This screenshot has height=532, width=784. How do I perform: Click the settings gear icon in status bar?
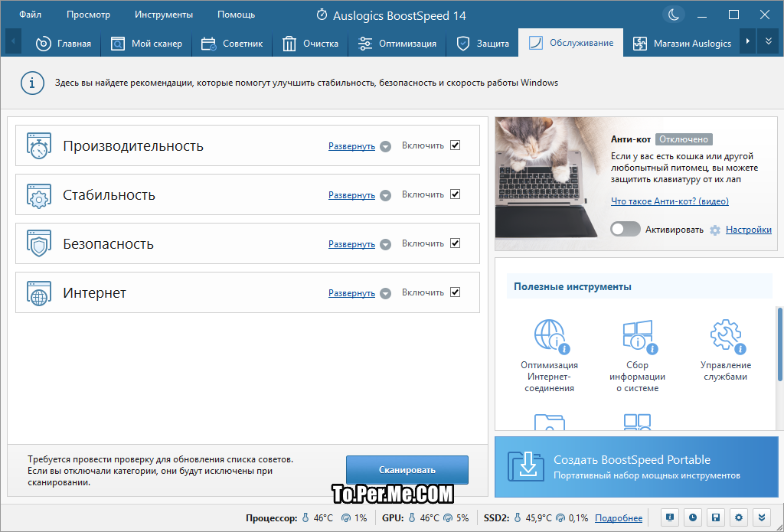click(x=739, y=517)
